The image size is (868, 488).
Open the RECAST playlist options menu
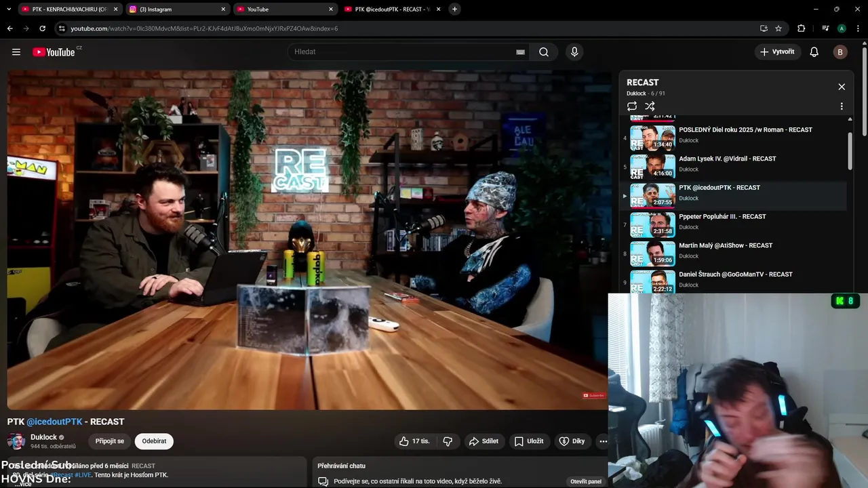842,106
